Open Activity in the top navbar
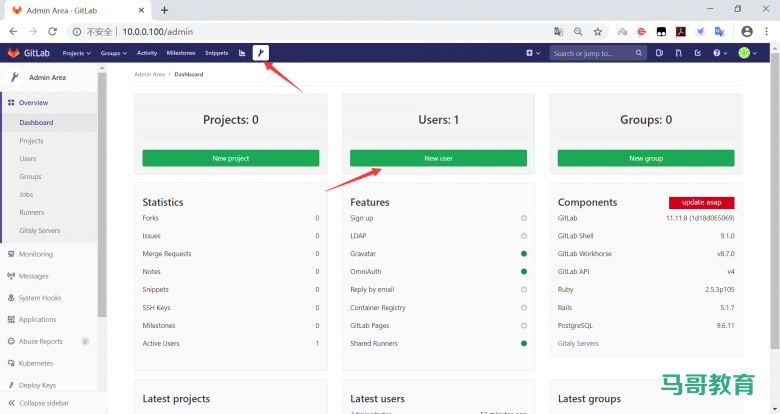This screenshot has height=414, width=780. tap(147, 53)
